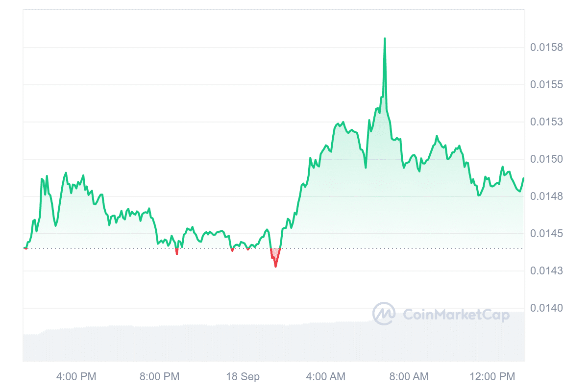
Task: Click the 0.0155 price axis label
Action: click(546, 85)
